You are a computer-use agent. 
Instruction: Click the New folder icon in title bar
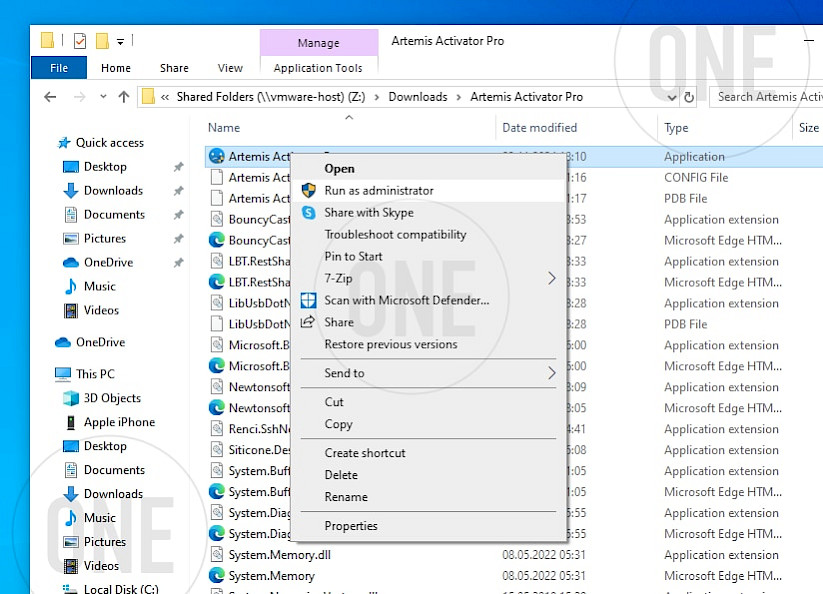pos(102,40)
